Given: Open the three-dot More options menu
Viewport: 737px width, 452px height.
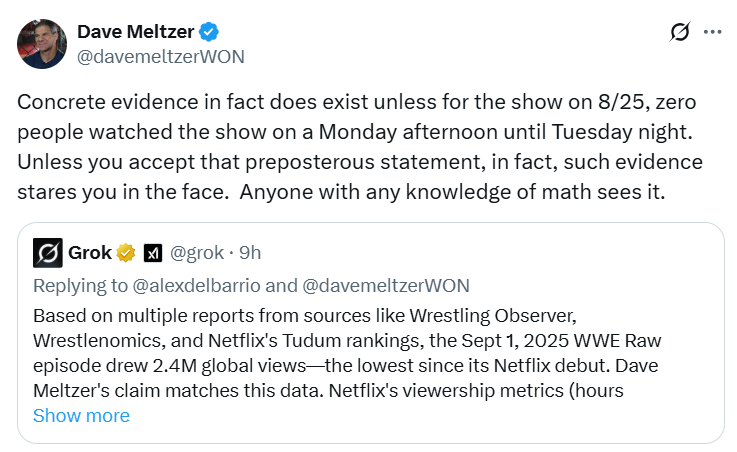Looking at the screenshot, I should [x=712, y=32].
